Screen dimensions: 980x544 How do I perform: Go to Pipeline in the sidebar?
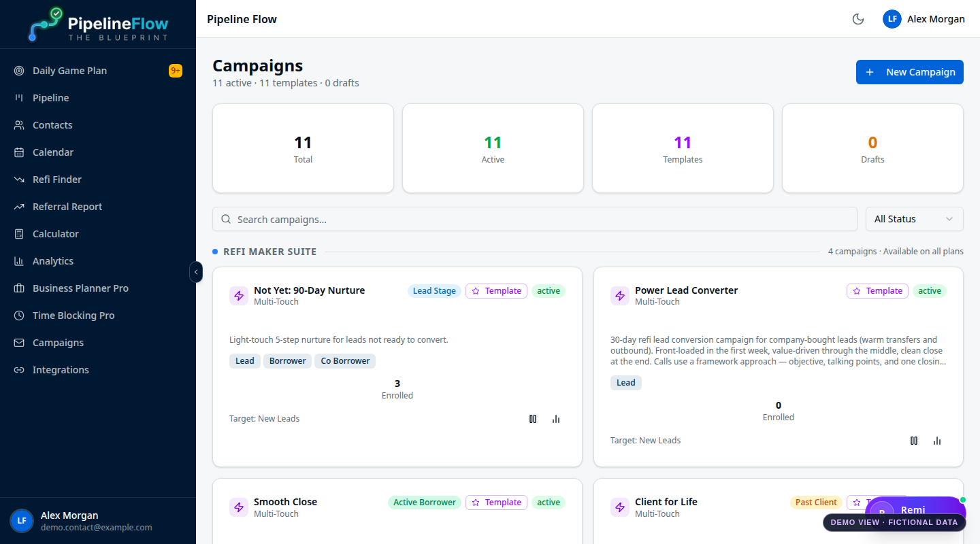[98, 98]
